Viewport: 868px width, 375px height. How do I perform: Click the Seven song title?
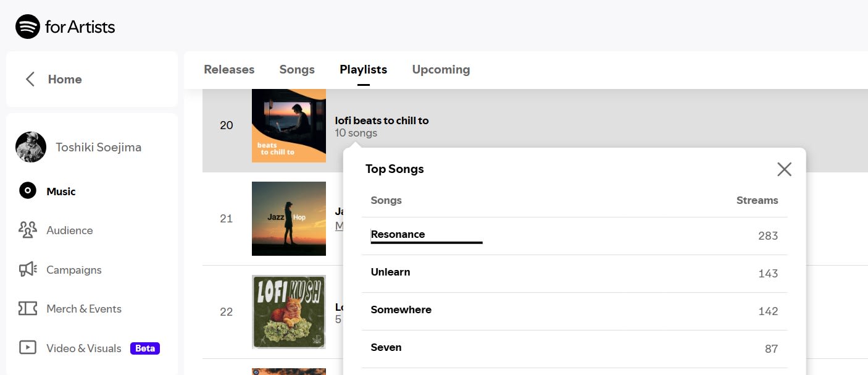pos(386,347)
